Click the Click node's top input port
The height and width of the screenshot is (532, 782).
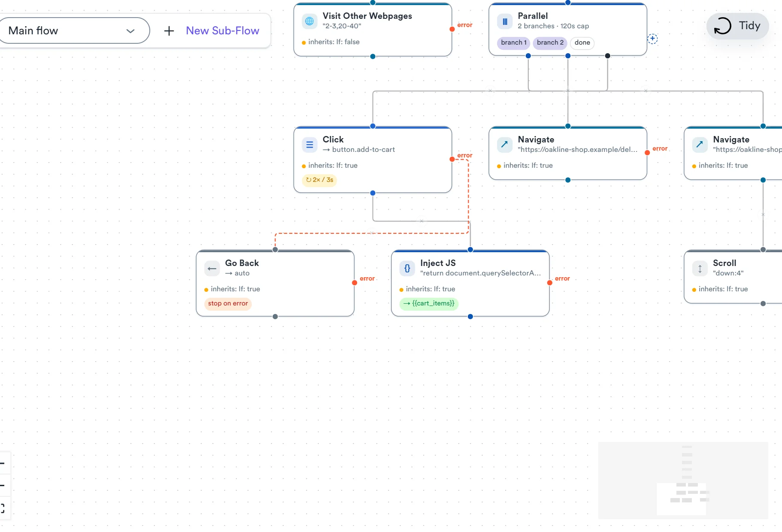tap(373, 126)
